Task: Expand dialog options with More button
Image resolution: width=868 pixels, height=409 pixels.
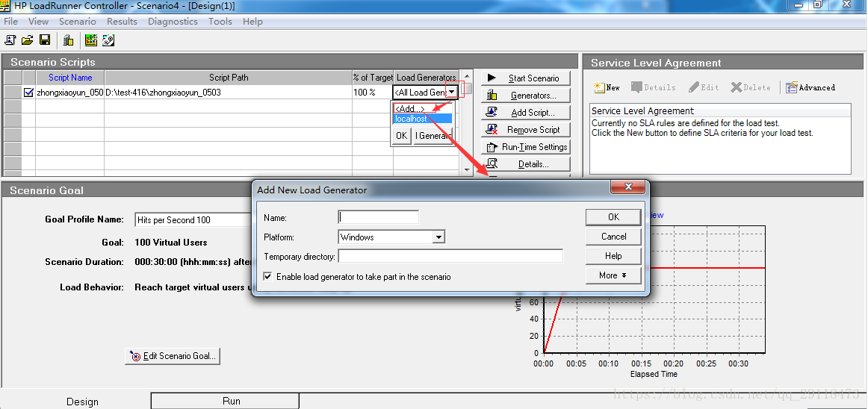Action: 613,275
